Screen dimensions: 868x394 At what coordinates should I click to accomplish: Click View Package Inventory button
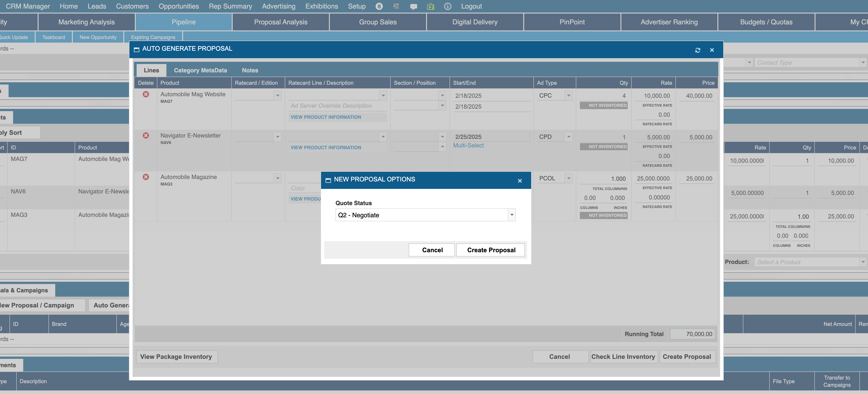click(x=176, y=357)
